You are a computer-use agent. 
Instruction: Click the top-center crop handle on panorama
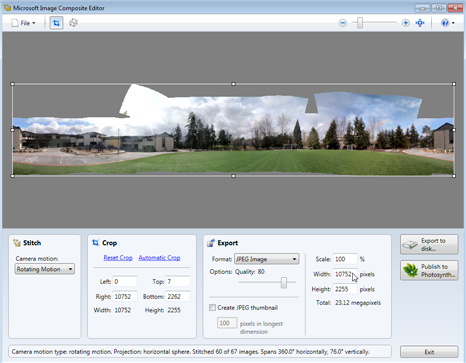click(233, 84)
